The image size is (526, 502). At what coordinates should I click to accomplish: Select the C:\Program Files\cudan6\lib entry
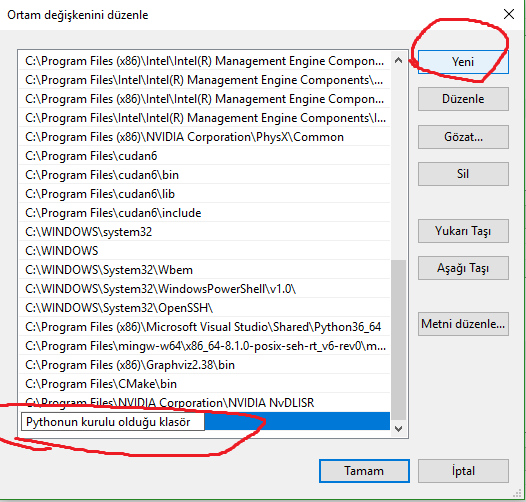[205, 194]
